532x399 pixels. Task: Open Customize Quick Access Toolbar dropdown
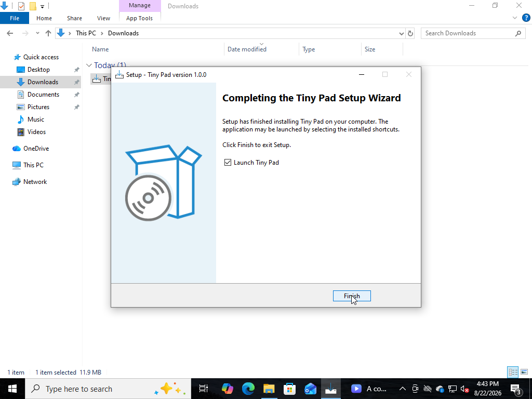coord(43,6)
